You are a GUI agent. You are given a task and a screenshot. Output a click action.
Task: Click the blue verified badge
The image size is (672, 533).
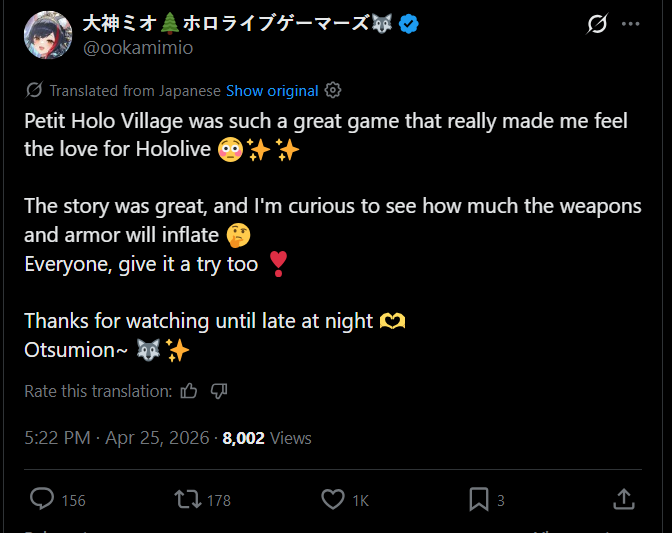pos(408,24)
